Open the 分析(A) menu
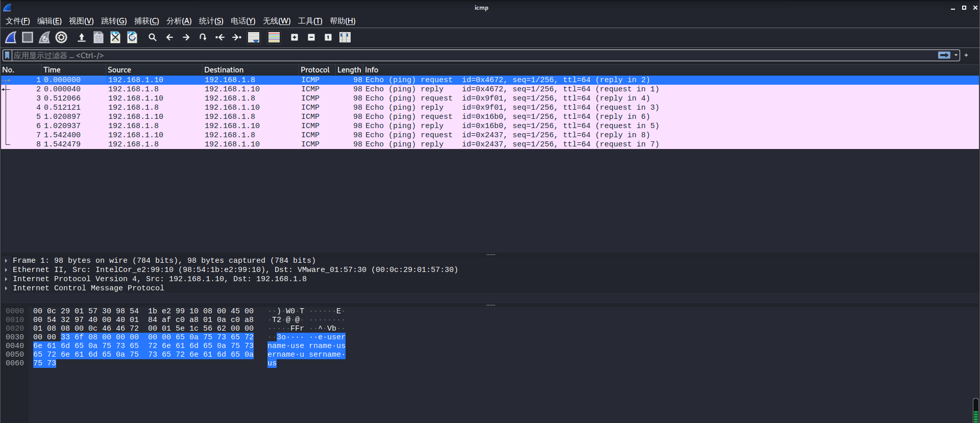Image resolution: width=980 pixels, height=423 pixels. coord(179,21)
